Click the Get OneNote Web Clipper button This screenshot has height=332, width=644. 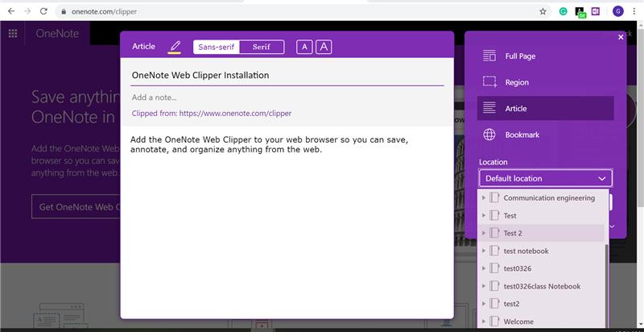(x=76, y=206)
